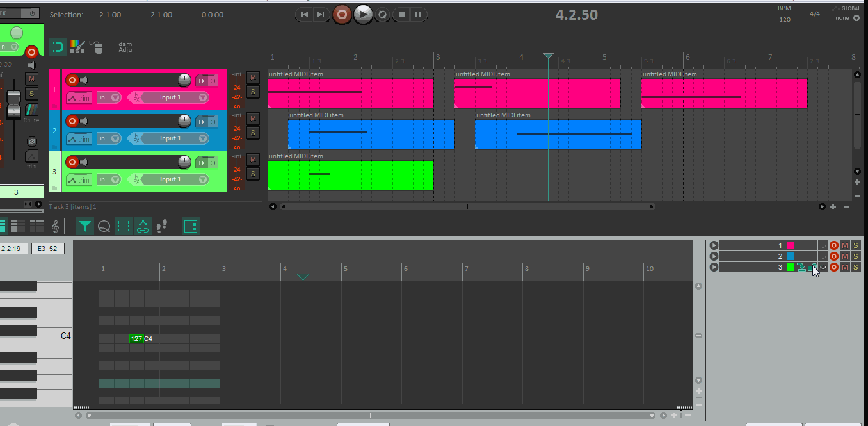Click the mouse modifier toolbar icon
This screenshot has width=868, height=426.
97,46
